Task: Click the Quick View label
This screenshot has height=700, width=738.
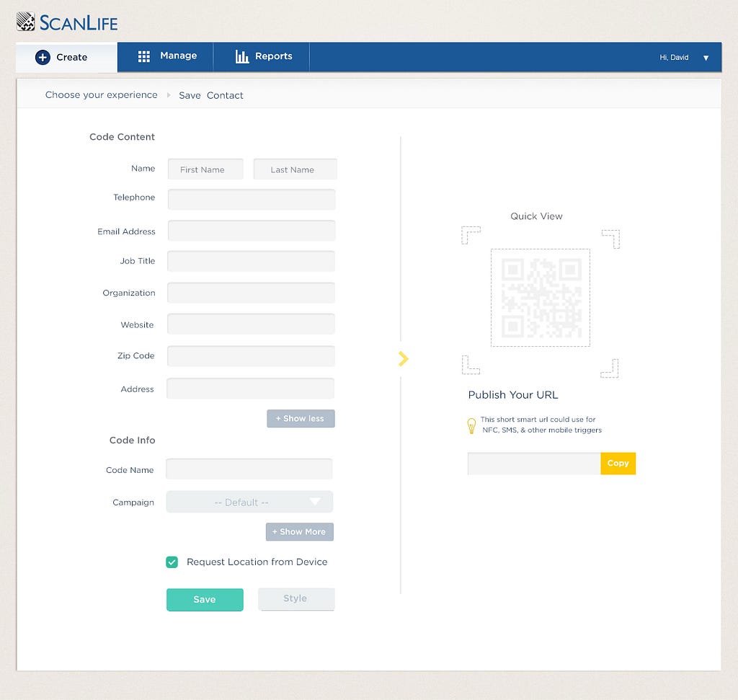Action: 536,216
